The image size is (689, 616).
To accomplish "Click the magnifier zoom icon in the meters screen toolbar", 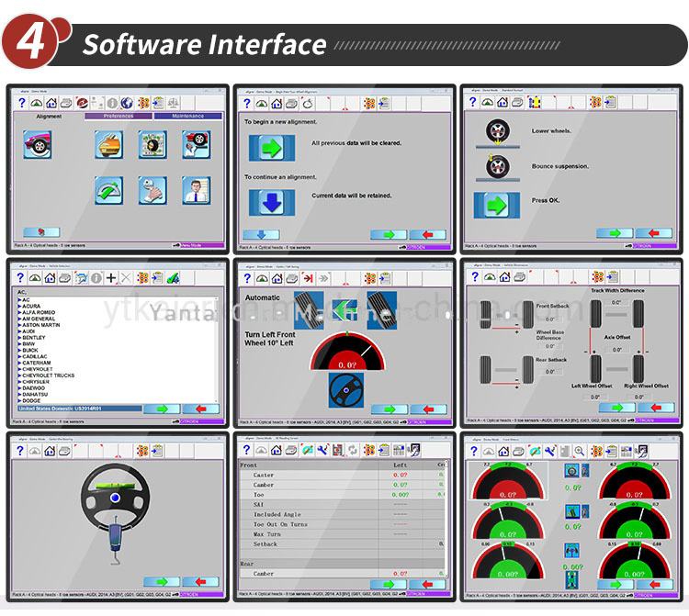I will (x=580, y=451).
